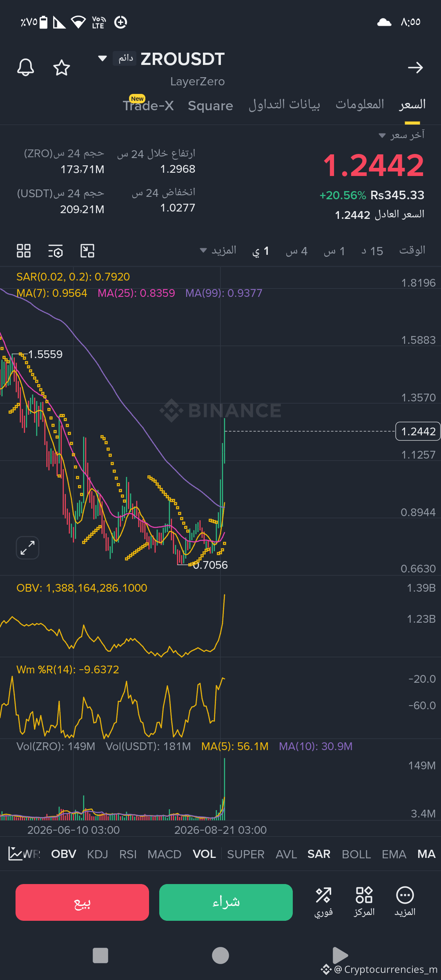This screenshot has height=980, width=441.
Task: Select the price (السعر) tab
Action: point(412,105)
